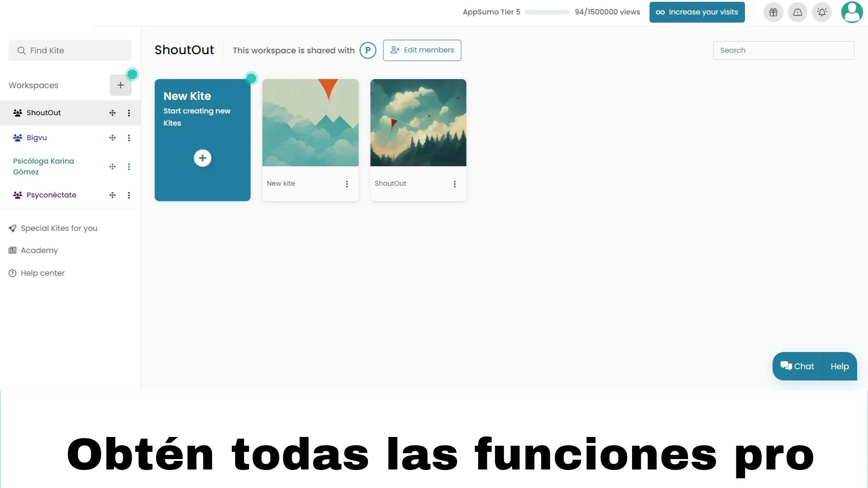Focus the Find Kite search field
The width and height of the screenshot is (868, 488).
click(70, 51)
